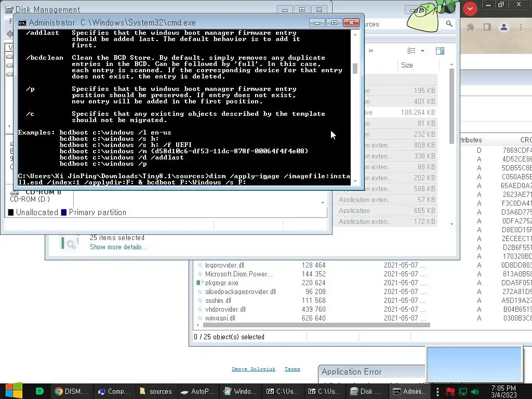Click 7-Zip horizontal scrollbar thumb
This screenshot has width=532, height=399.
coord(316,325)
